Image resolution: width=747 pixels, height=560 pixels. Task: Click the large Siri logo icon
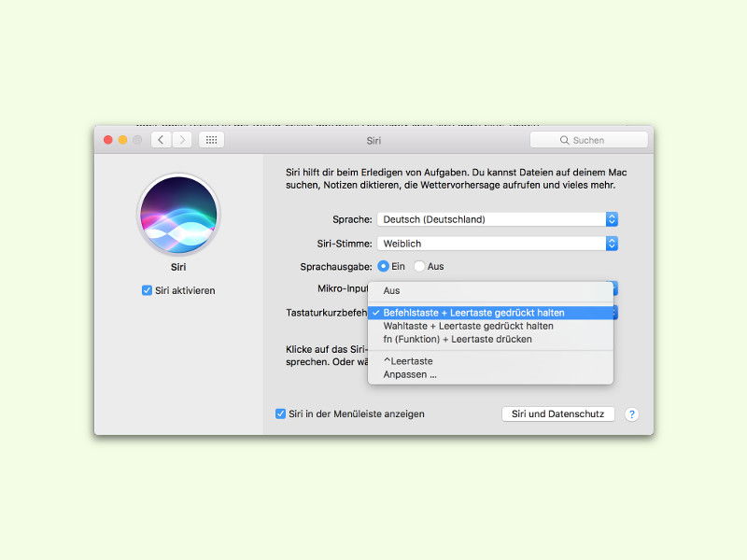coord(178,215)
